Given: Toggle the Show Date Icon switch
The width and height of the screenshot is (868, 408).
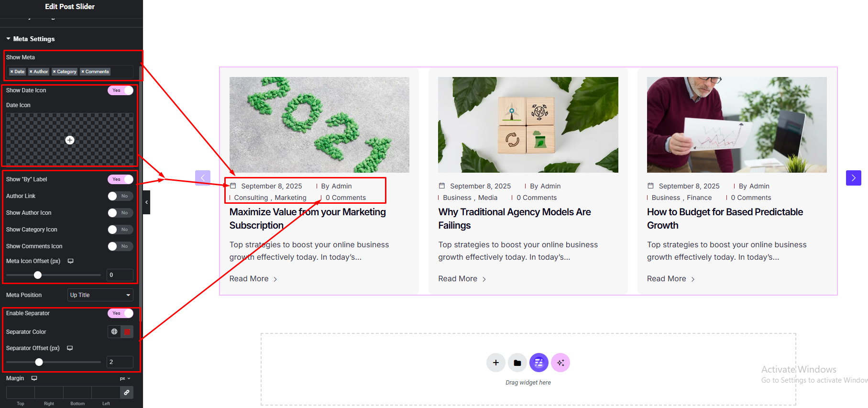Looking at the screenshot, I should pyautogui.click(x=121, y=90).
